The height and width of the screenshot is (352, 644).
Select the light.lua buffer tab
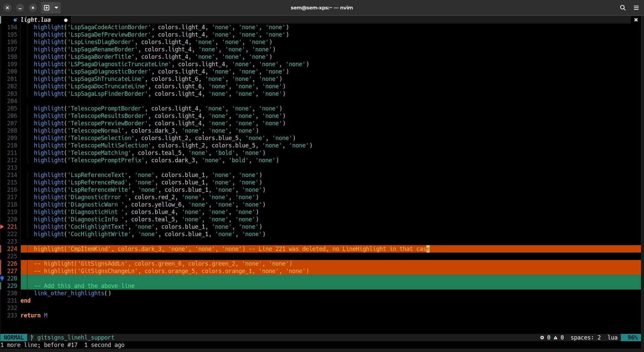point(36,20)
